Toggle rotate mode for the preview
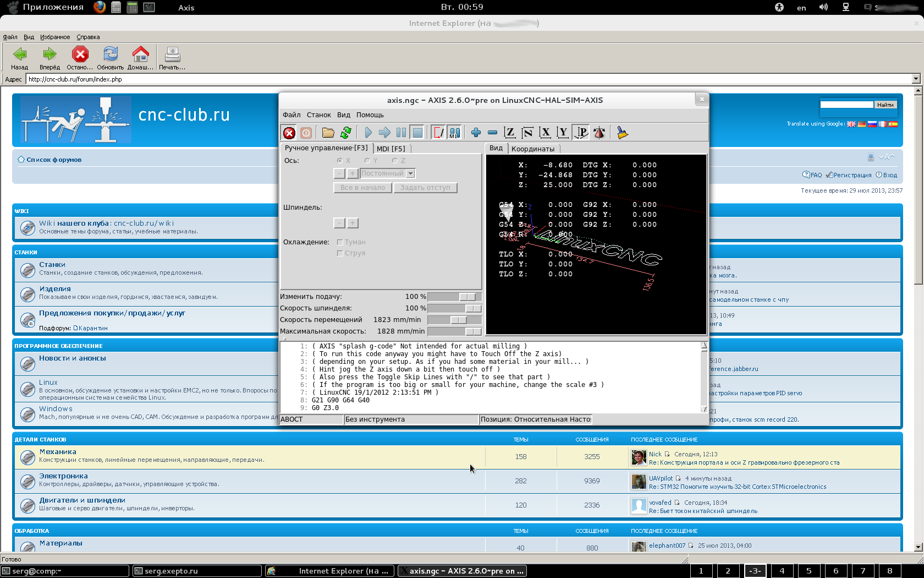Screen dimensions: 924x578 tap(599, 133)
